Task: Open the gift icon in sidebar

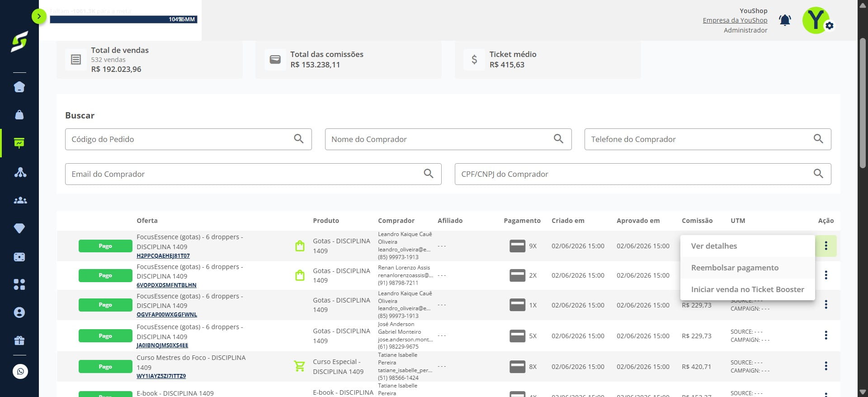Action: pos(19,340)
